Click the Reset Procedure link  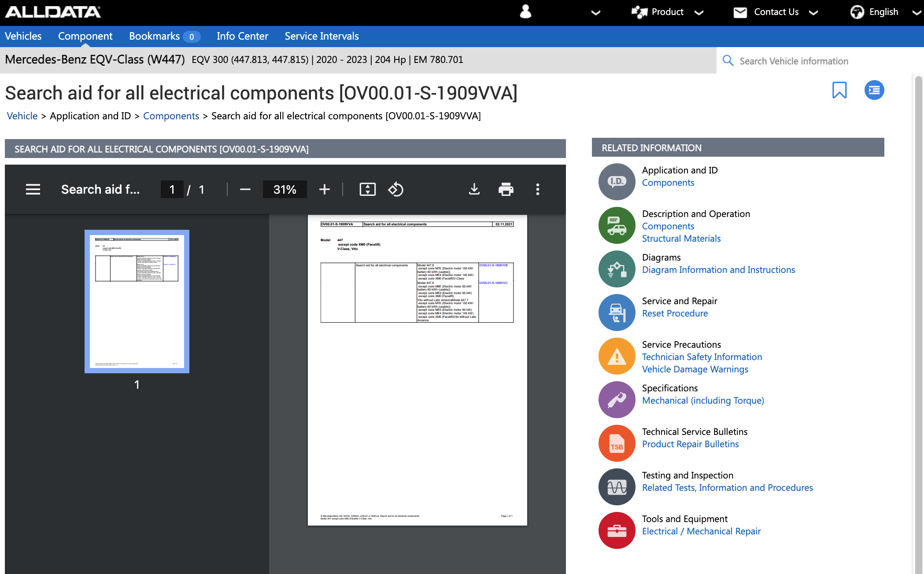675,313
